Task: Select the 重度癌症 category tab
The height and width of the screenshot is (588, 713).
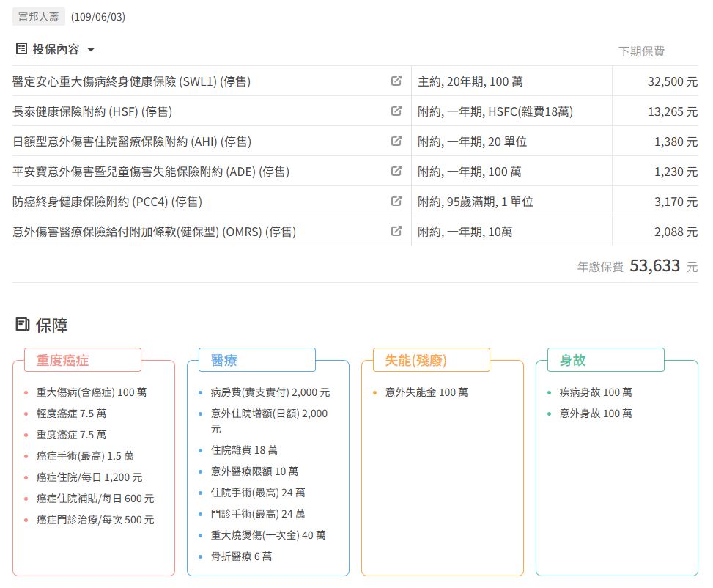Action: 82,360
